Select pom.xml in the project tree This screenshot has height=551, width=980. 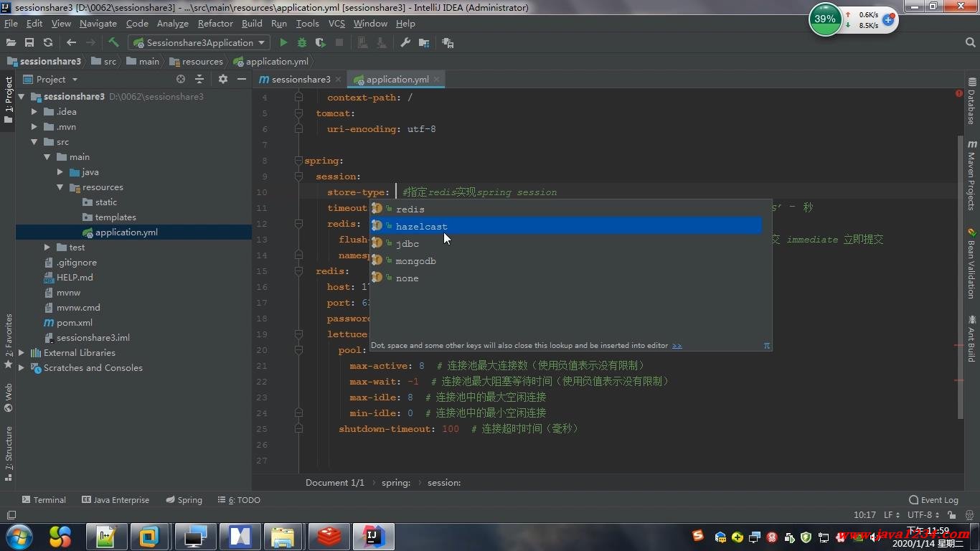(x=75, y=323)
